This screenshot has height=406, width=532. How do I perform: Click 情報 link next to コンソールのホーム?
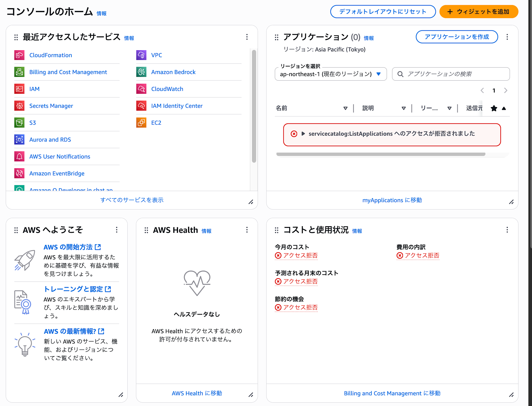[102, 14]
